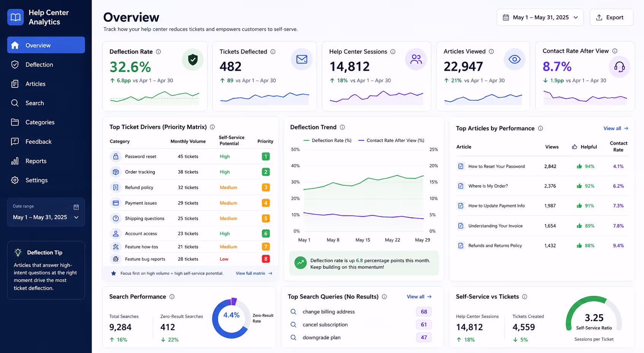
Task: Click the Top Articles by Performance info icon
Action: point(541,128)
